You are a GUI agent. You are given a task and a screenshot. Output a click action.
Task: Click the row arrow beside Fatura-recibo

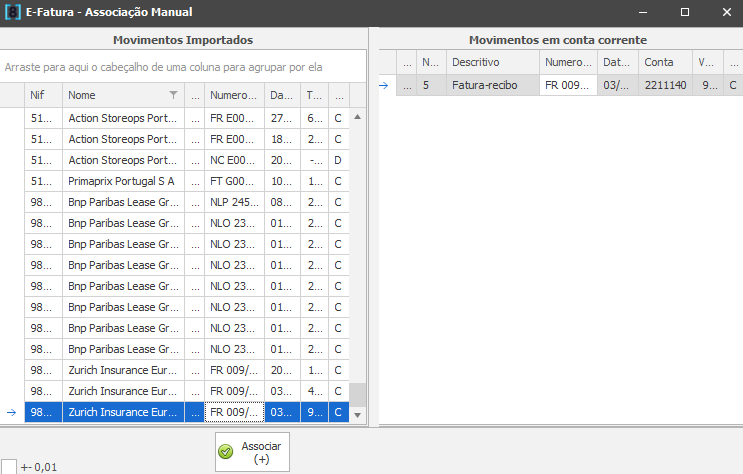pos(383,86)
